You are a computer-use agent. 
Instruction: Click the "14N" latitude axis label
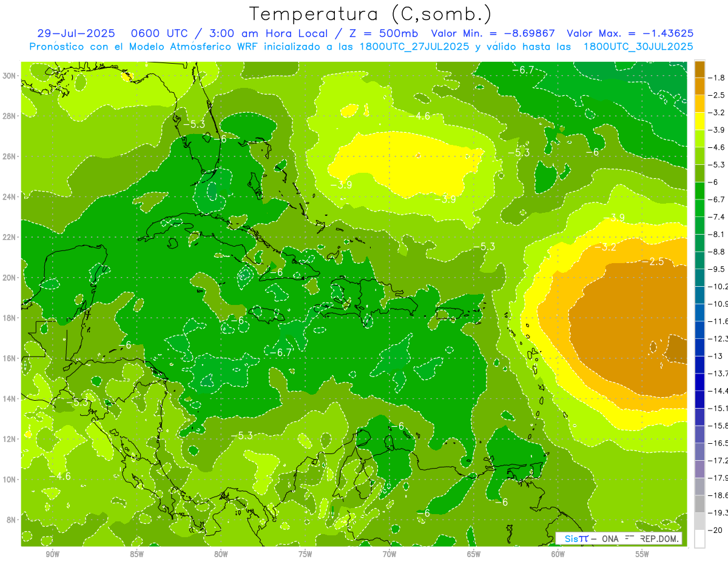coord(10,399)
